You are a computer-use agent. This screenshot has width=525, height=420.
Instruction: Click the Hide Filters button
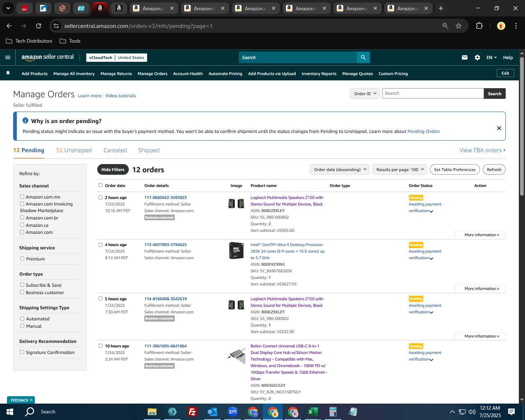pyautogui.click(x=113, y=169)
